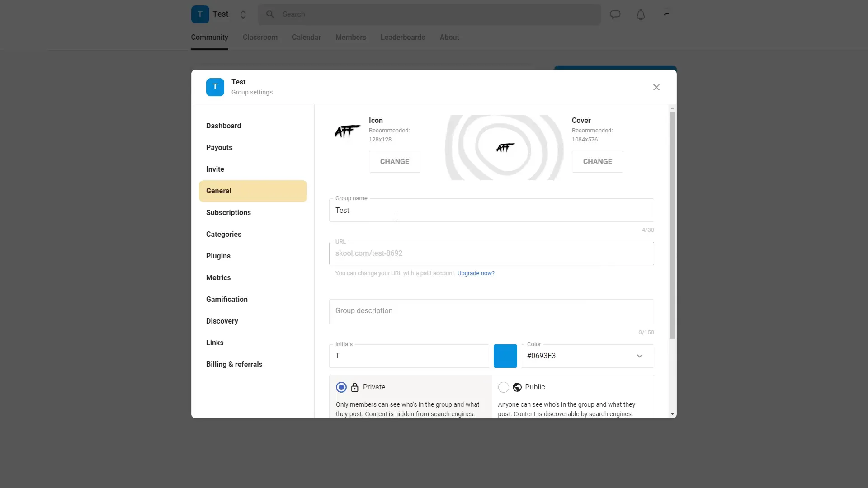Viewport: 868px width, 488px height.
Task: Open Categories settings section
Action: pos(253,235)
